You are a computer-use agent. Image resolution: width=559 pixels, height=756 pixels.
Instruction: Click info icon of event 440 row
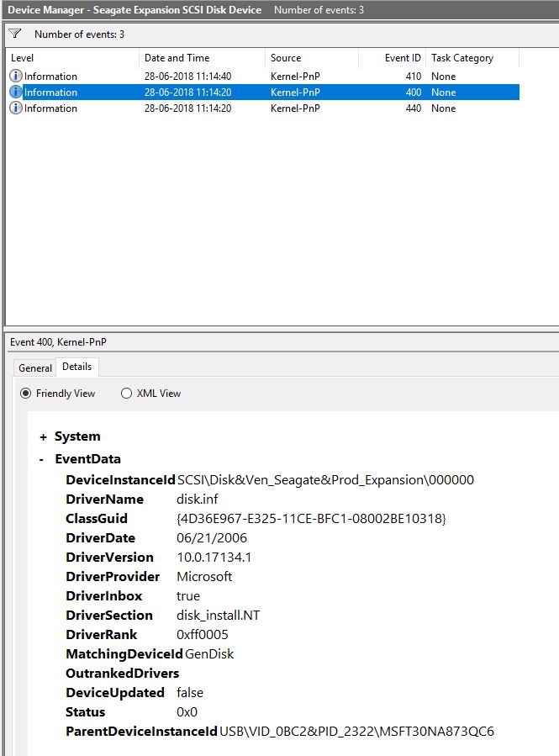pos(16,108)
